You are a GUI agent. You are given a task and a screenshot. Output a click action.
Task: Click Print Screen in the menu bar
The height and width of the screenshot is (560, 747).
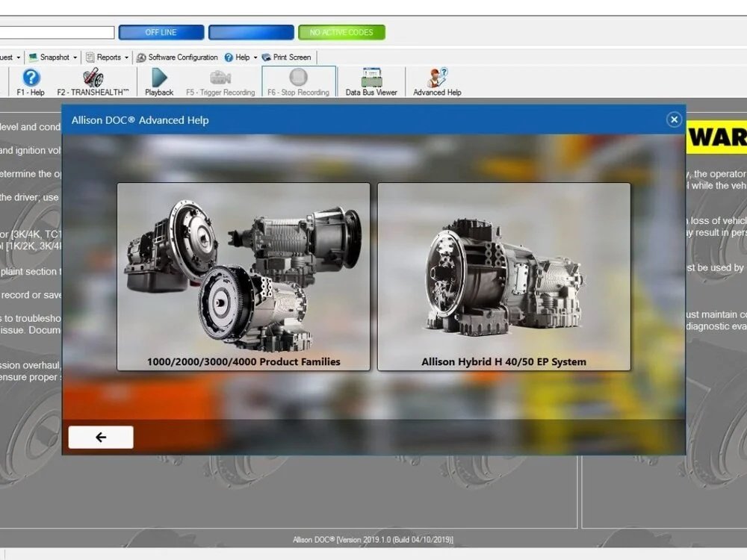[x=286, y=57]
